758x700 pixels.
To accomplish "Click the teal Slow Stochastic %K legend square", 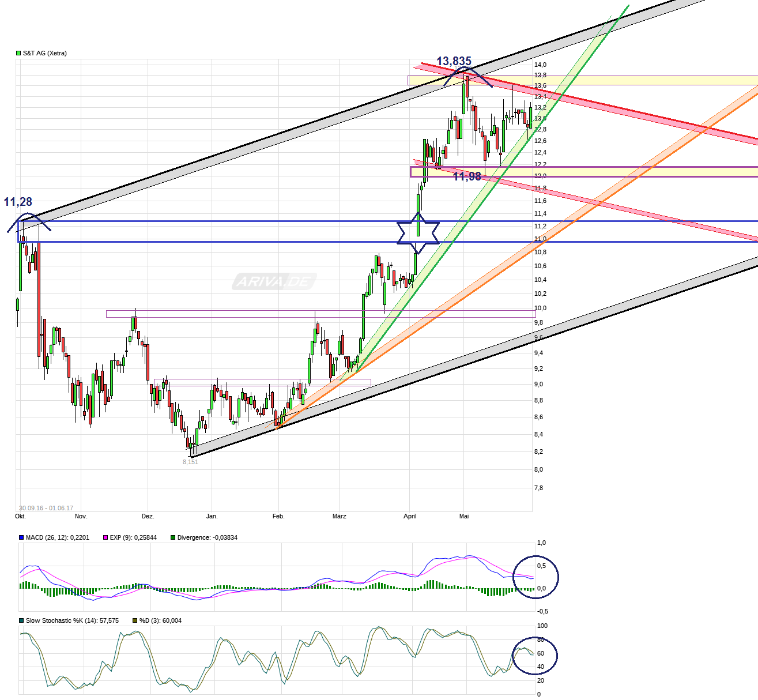I will coord(21,621).
